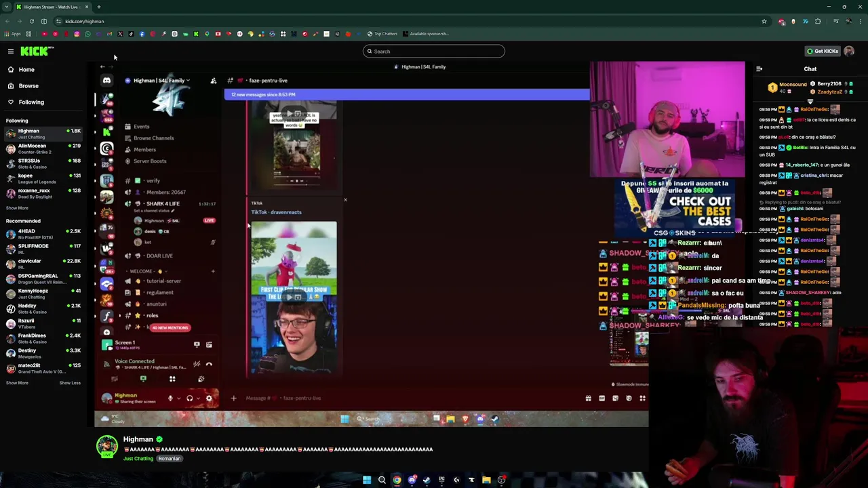This screenshot has width=868, height=488.
Task: Click 40 NEW MENTIONS pill
Action: [170, 328]
